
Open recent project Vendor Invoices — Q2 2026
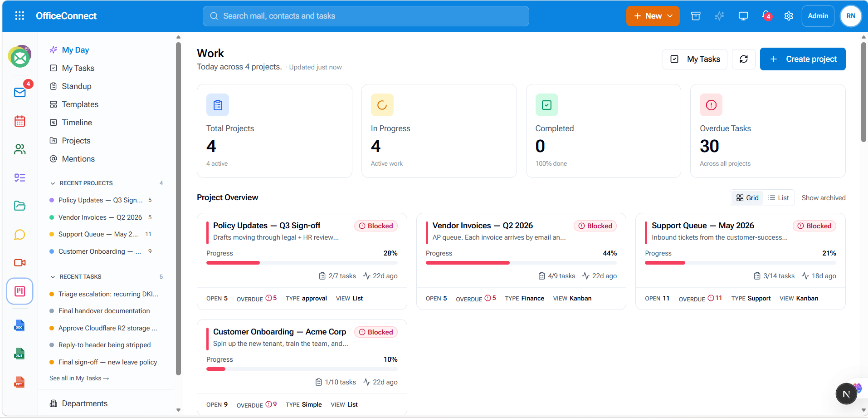pyautogui.click(x=100, y=217)
